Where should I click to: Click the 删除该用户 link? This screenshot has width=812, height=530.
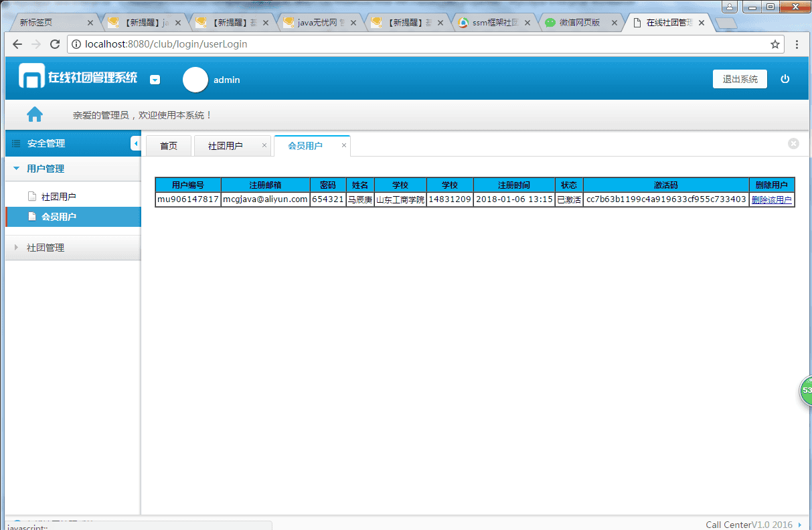(x=771, y=199)
